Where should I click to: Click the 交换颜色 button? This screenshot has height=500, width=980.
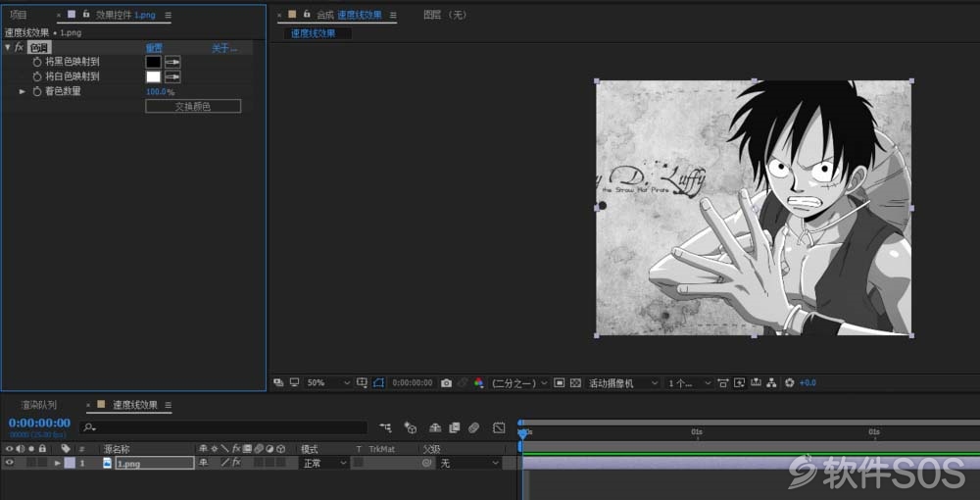tap(193, 106)
